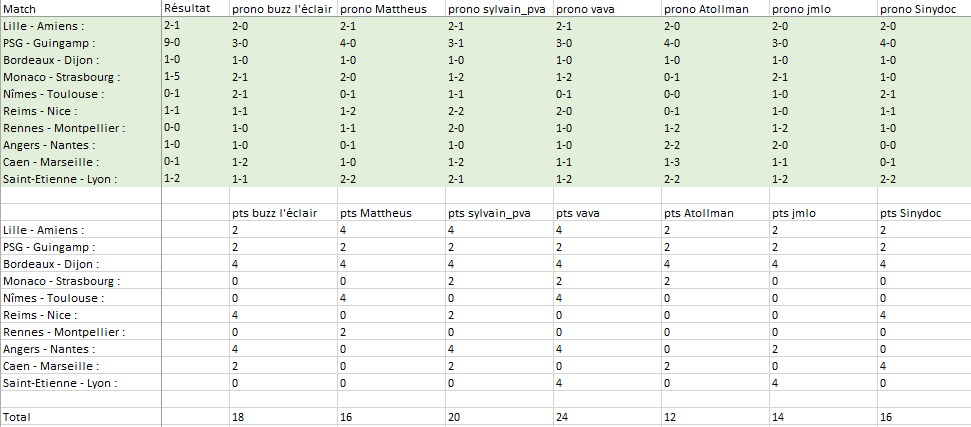This screenshot has width=971, height=427.
Task: Click sylvain_pva's total of 20
Action: point(454,416)
